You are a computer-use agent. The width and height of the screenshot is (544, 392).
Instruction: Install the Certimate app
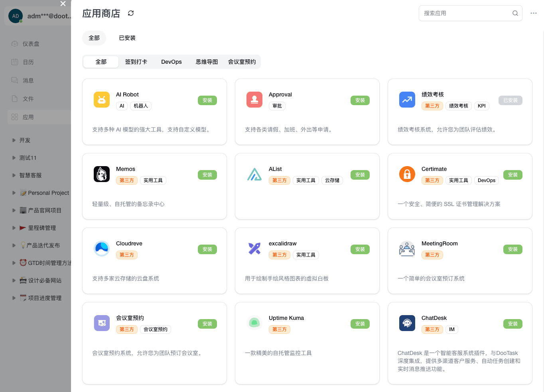pyautogui.click(x=513, y=175)
